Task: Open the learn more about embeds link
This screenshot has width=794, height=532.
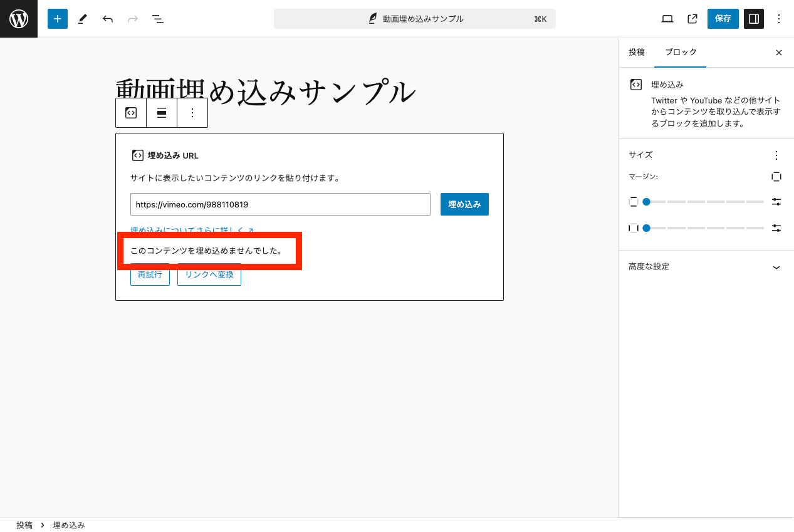Action: pyautogui.click(x=192, y=231)
